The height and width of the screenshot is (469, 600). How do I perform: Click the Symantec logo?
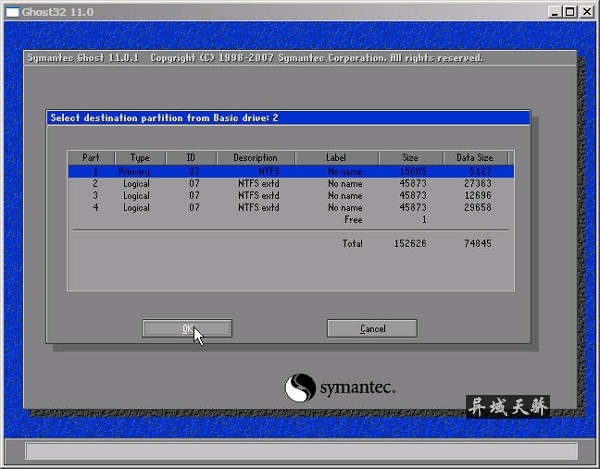pyautogui.click(x=340, y=388)
